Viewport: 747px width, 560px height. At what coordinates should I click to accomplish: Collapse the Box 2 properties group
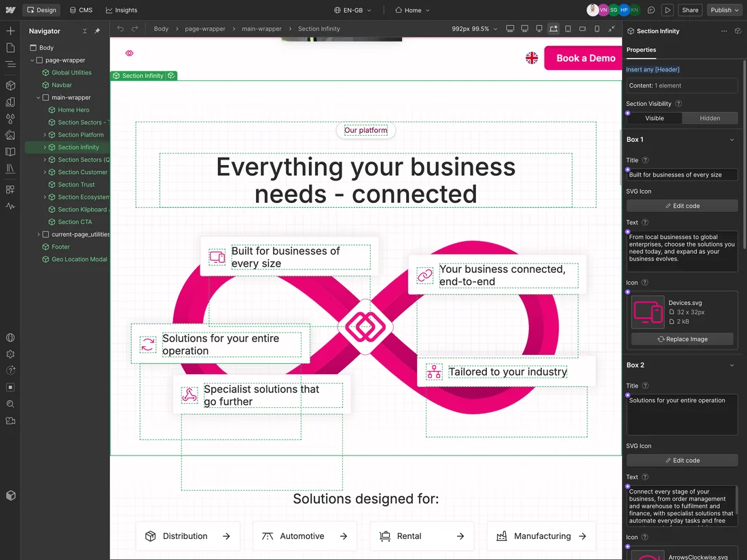pyautogui.click(x=732, y=365)
